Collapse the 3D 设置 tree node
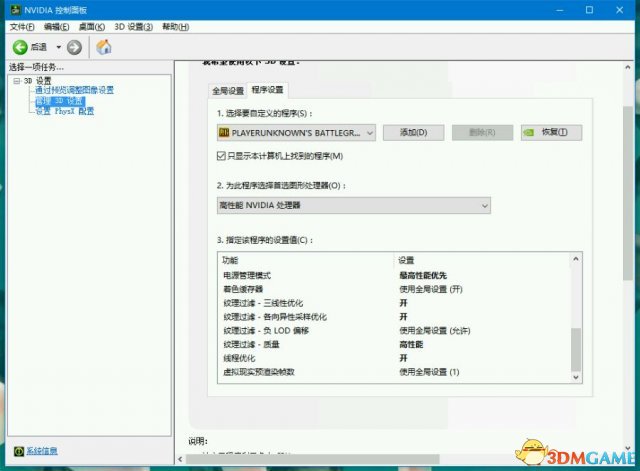Image resolution: width=640 pixels, height=471 pixels. (17, 81)
